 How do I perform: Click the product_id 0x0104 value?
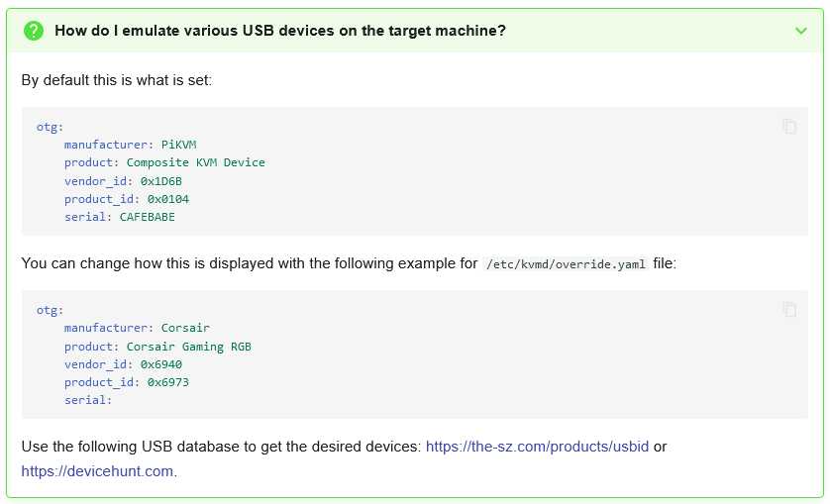(167, 199)
